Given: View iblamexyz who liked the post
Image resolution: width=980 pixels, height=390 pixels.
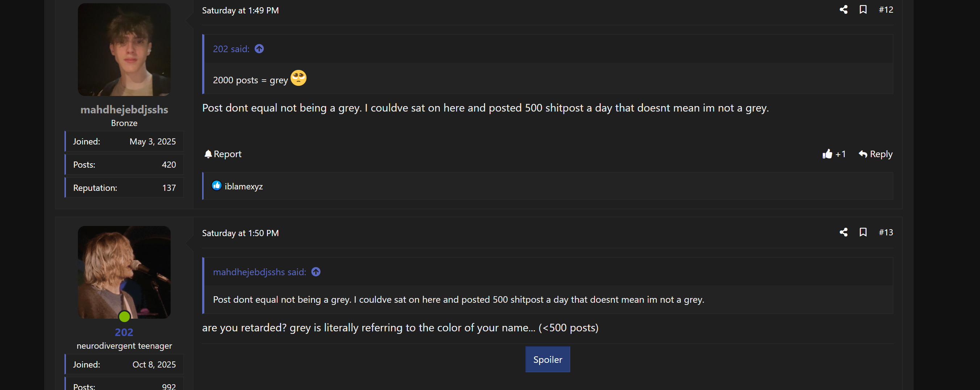Looking at the screenshot, I should tap(243, 186).
